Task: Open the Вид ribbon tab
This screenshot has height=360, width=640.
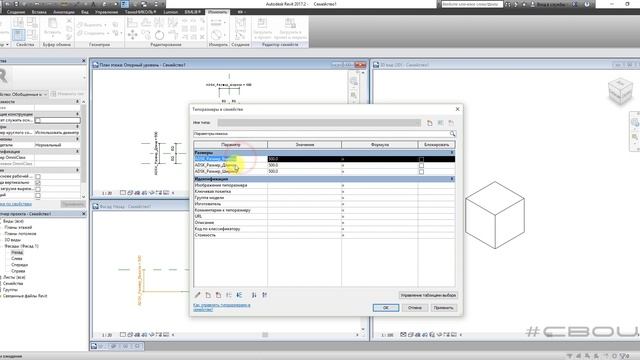Action: [x=85, y=12]
